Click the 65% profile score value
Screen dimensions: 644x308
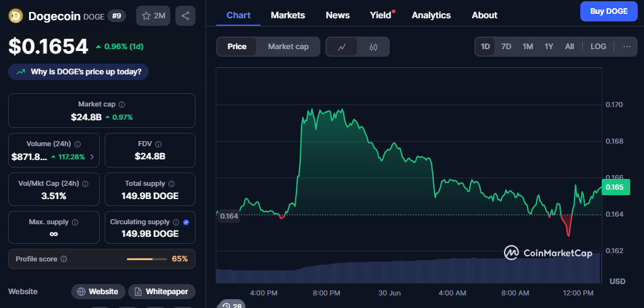pyautogui.click(x=180, y=260)
